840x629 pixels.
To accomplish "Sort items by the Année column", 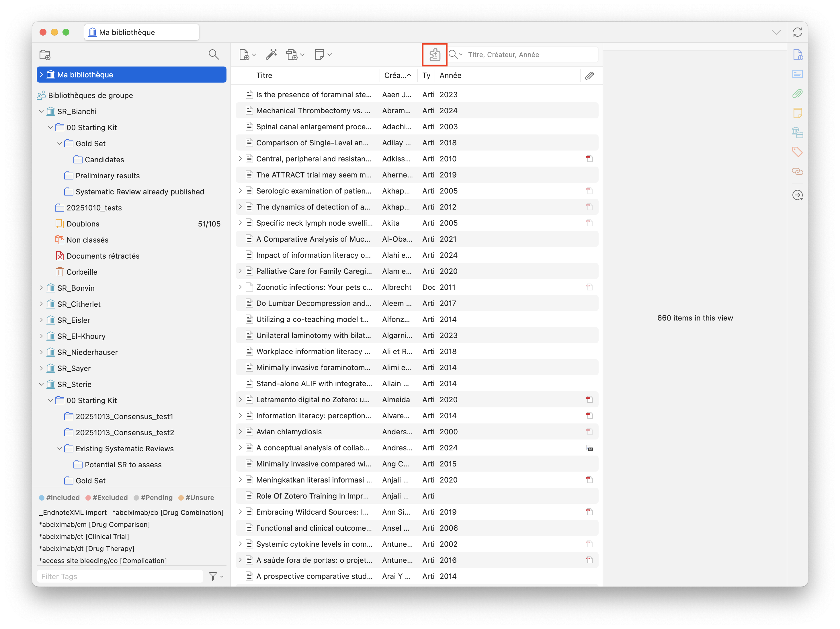I will click(450, 75).
